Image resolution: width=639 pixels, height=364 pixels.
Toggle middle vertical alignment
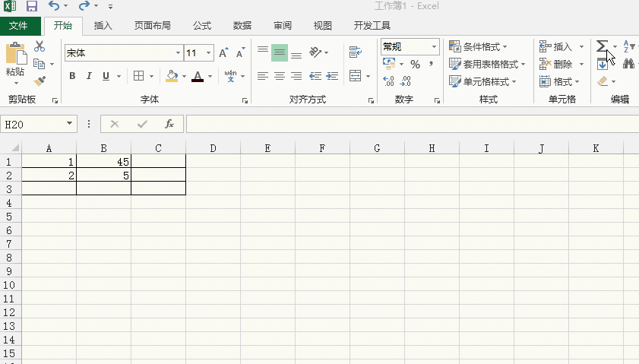(x=280, y=53)
